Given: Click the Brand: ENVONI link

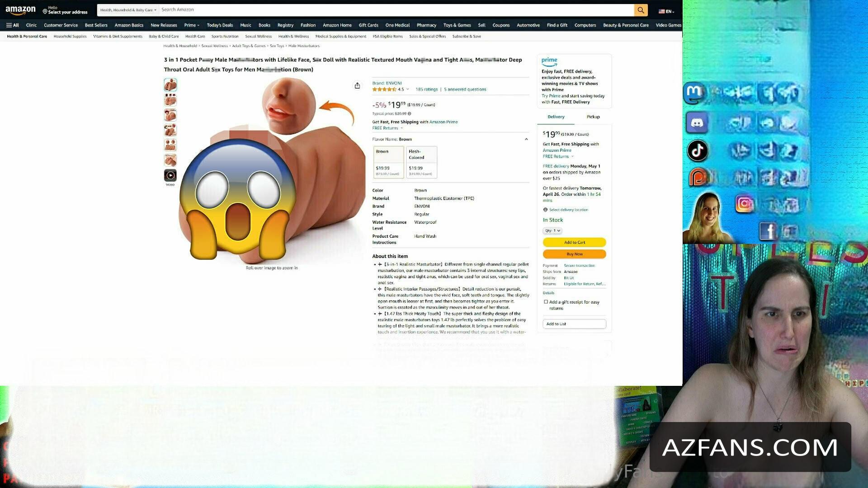Looking at the screenshot, I should coord(387,83).
